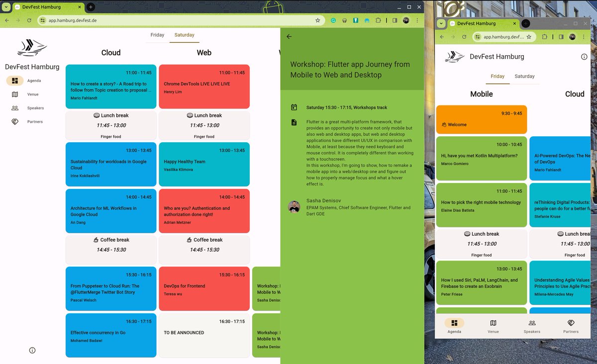The image size is (597, 364).
Task: Open the Extensions puzzle menu in the large window
Action: click(378, 20)
